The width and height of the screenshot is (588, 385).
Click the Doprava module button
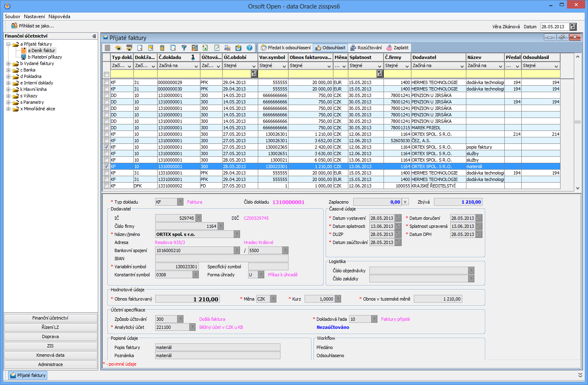(x=51, y=337)
